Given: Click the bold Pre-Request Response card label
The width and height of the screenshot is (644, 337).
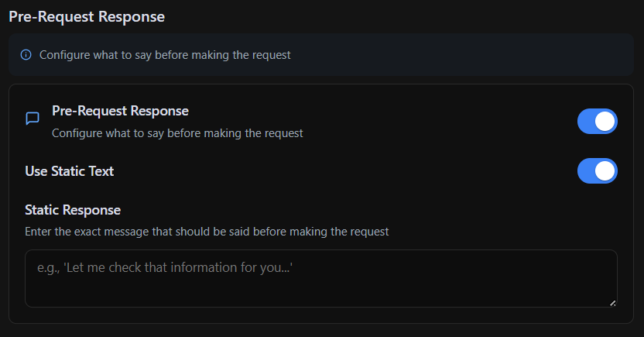Looking at the screenshot, I should coord(120,111).
